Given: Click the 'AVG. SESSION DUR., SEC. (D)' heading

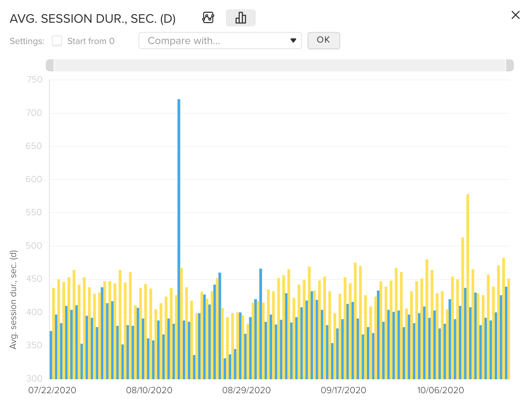Looking at the screenshot, I should coord(93,19).
